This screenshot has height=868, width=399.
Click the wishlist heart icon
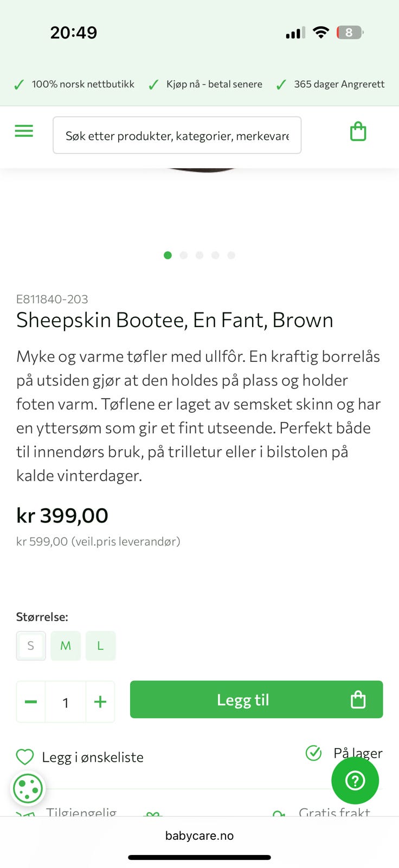click(25, 757)
